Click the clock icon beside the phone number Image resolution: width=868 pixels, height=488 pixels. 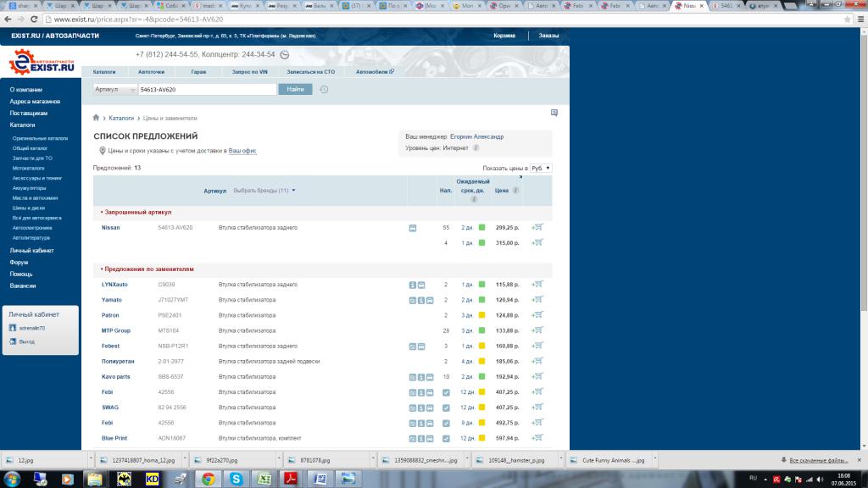(285, 55)
